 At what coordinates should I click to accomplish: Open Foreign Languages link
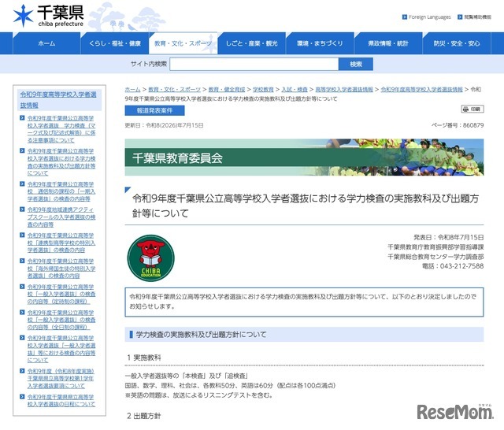429,17
